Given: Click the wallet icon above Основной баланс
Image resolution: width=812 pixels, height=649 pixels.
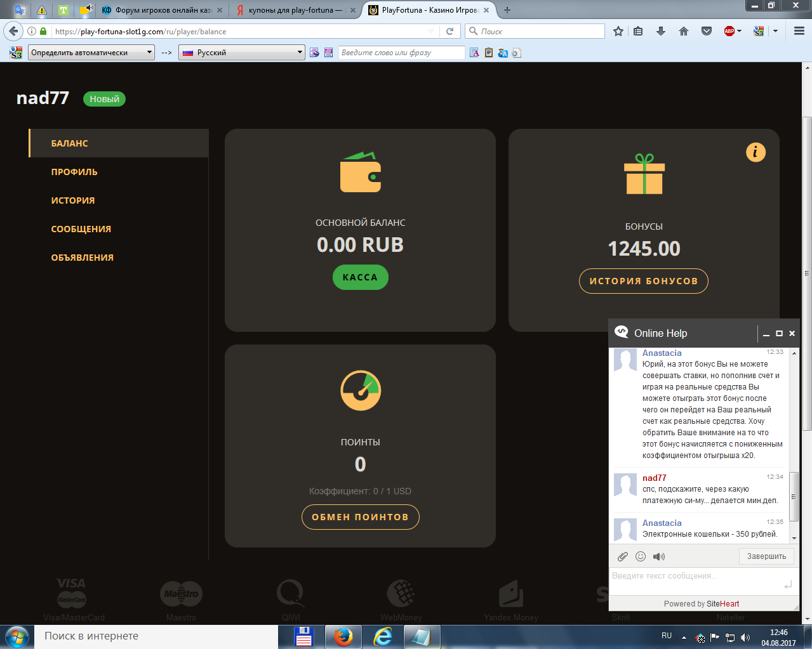Looking at the screenshot, I should (x=360, y=172).
